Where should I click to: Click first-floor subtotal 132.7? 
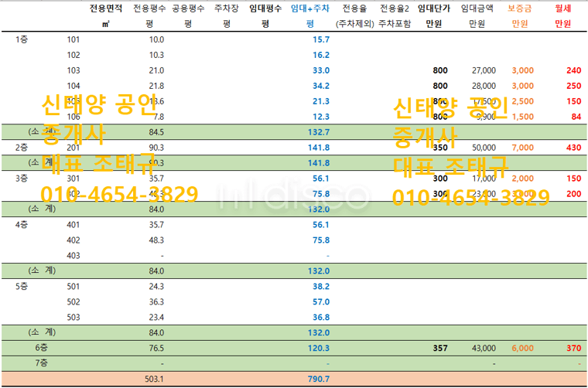coord(319,132)
